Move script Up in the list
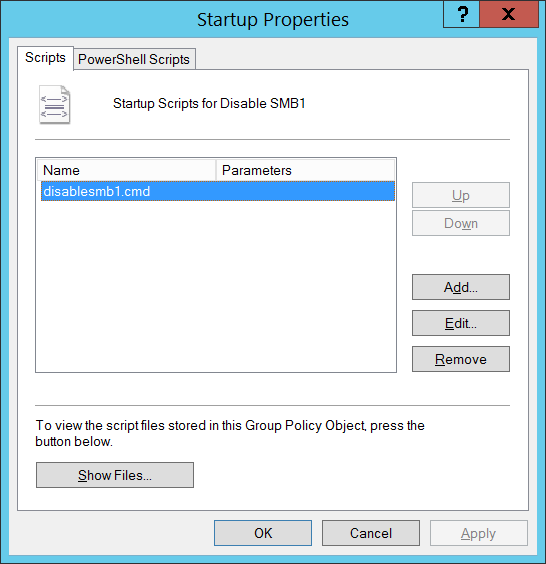Viewport: 546px width, 564px height. tap(461, 195)
